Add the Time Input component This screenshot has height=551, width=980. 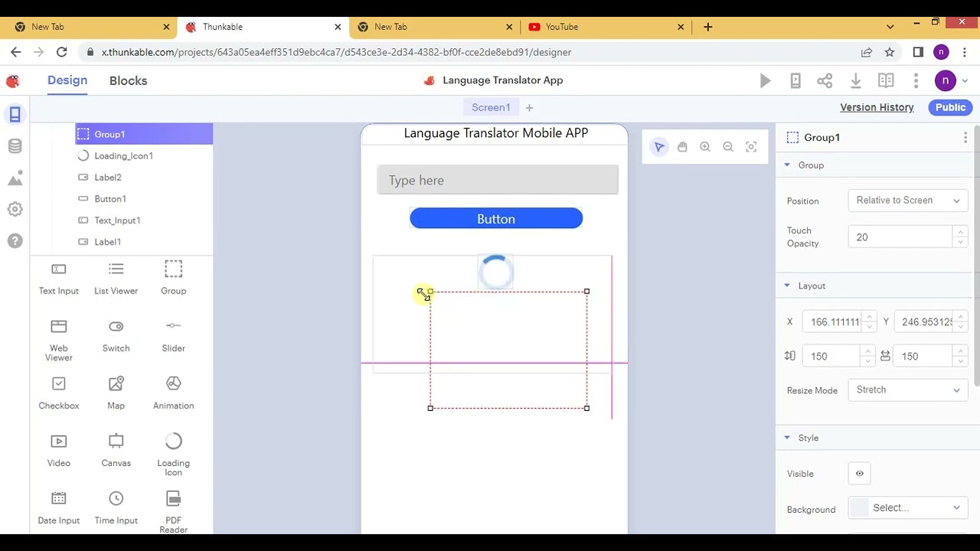click(116, 508)
